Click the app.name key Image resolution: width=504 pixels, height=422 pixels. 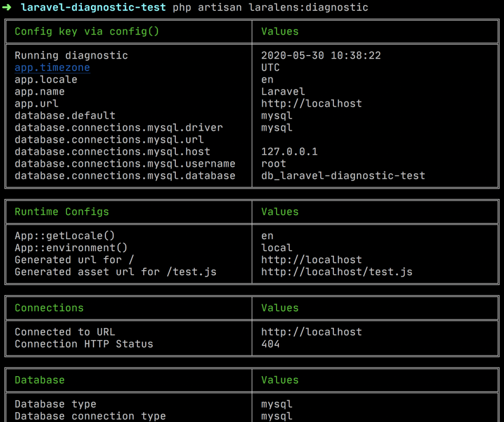pos(40,92)
